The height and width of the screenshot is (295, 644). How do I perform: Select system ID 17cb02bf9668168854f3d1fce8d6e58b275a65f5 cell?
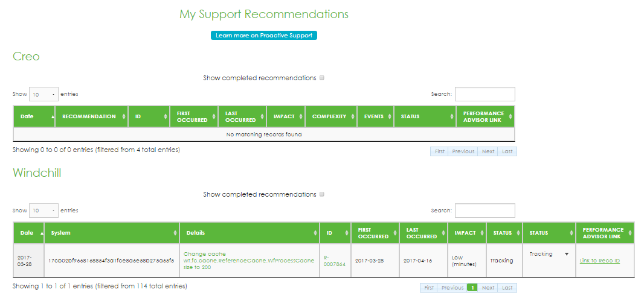112,261
